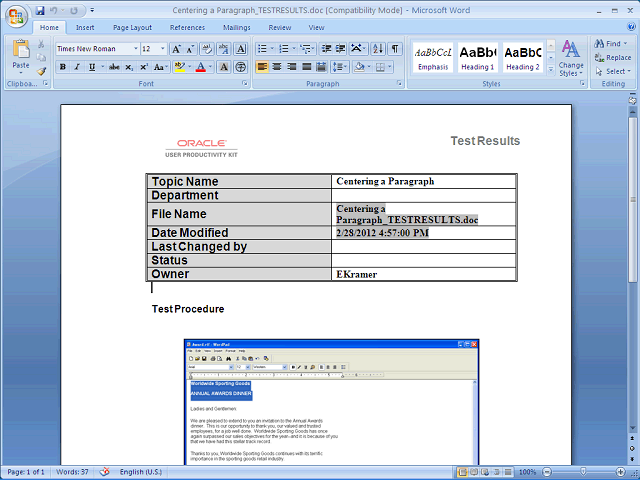This screenshot has width=640, height=480.
Task: Expand the underline style arrow
Action: coord(102,67)
